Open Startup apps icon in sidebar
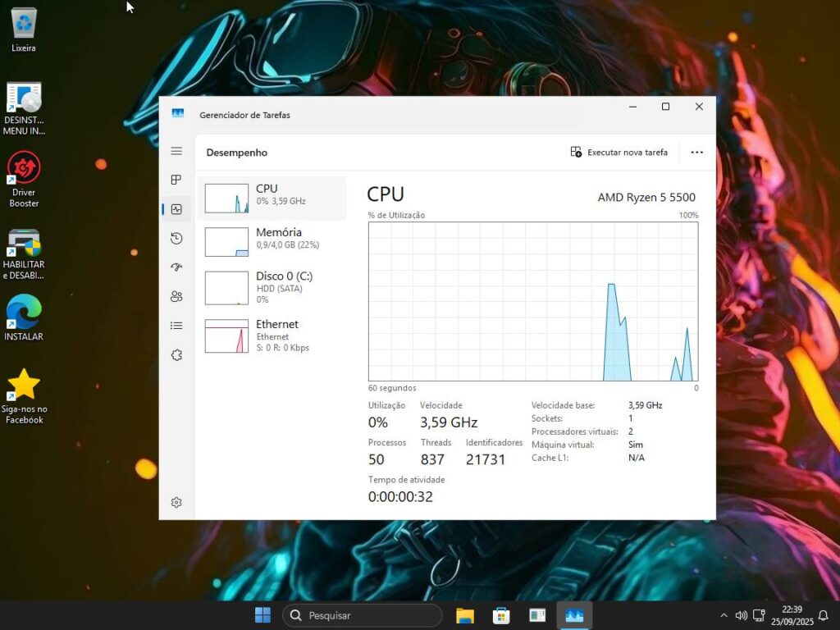Screen dimensions: 840x630 pos(176,267)
